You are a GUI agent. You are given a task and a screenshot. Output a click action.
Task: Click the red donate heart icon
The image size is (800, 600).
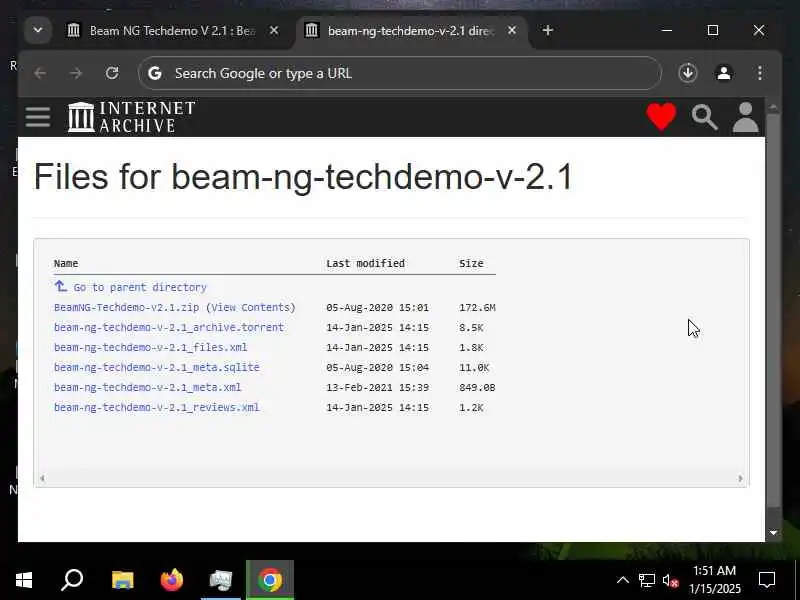click(661, 117)
